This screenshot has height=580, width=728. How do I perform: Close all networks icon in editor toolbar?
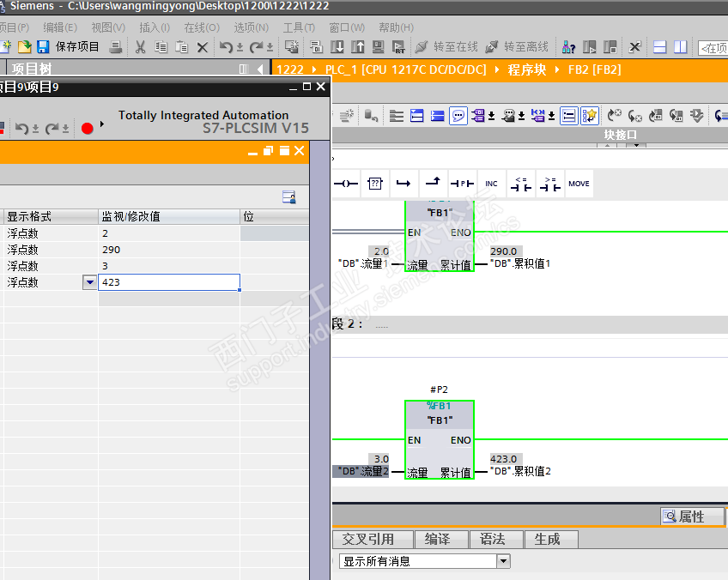pos(437,116)
